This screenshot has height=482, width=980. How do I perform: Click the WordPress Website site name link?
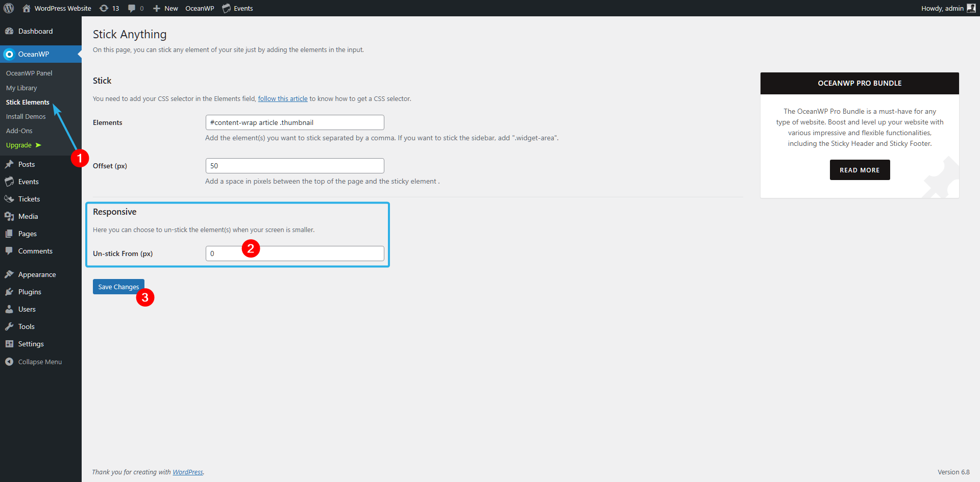pos(63,8)
